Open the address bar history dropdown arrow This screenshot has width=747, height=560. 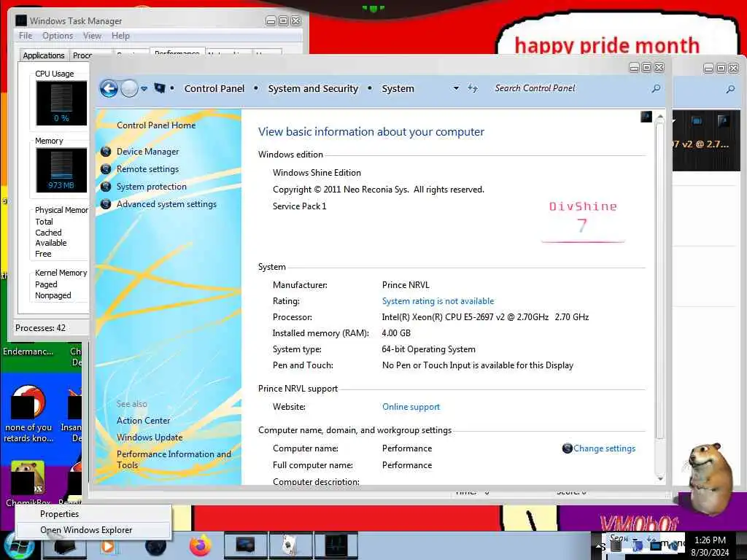click(456, 88)
